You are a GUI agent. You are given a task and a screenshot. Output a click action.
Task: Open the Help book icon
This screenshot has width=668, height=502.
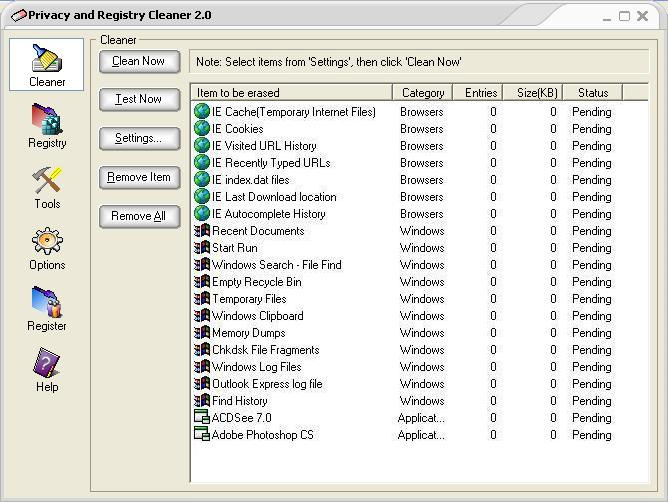pyautogui.click(x=47, y=363)
